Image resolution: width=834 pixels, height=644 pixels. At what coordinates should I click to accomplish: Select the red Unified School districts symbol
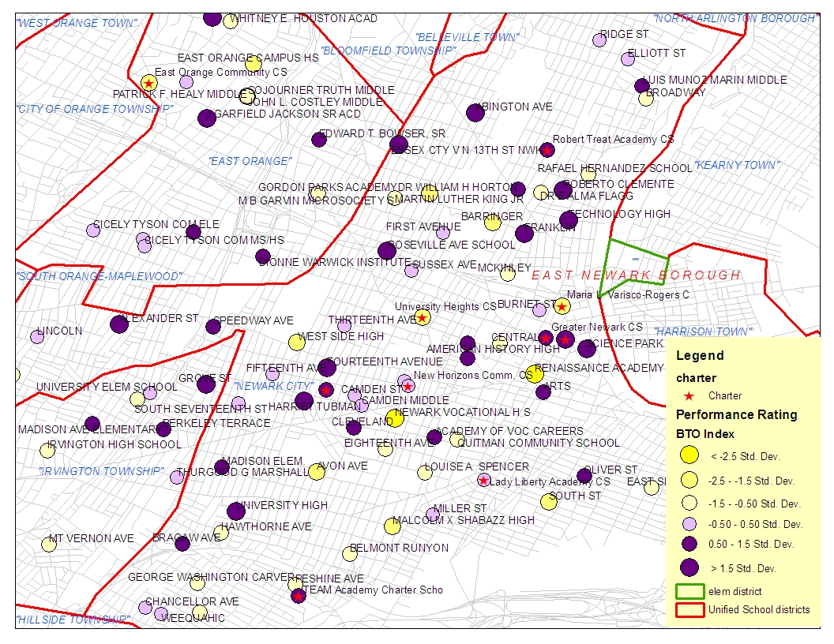(x=689, y=609)
